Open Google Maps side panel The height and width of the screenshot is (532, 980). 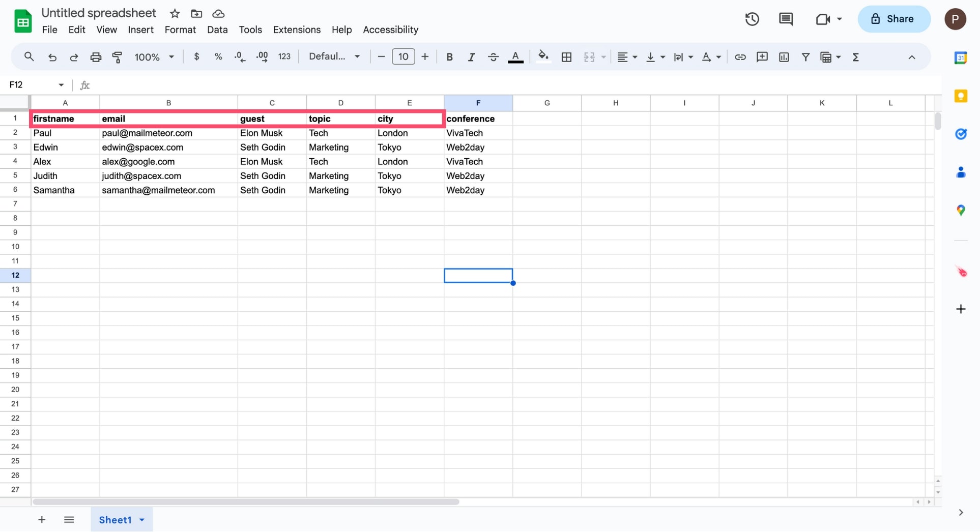(961, 210)
